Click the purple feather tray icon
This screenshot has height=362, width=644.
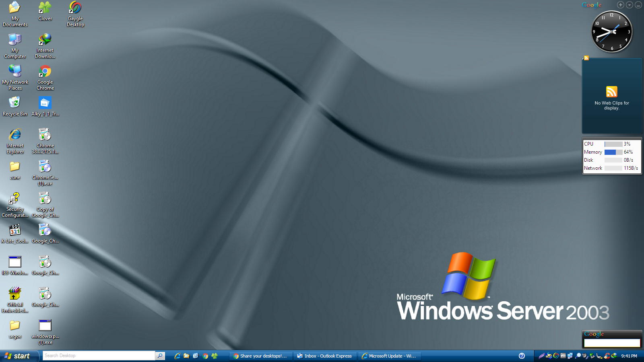pos(542,356)
